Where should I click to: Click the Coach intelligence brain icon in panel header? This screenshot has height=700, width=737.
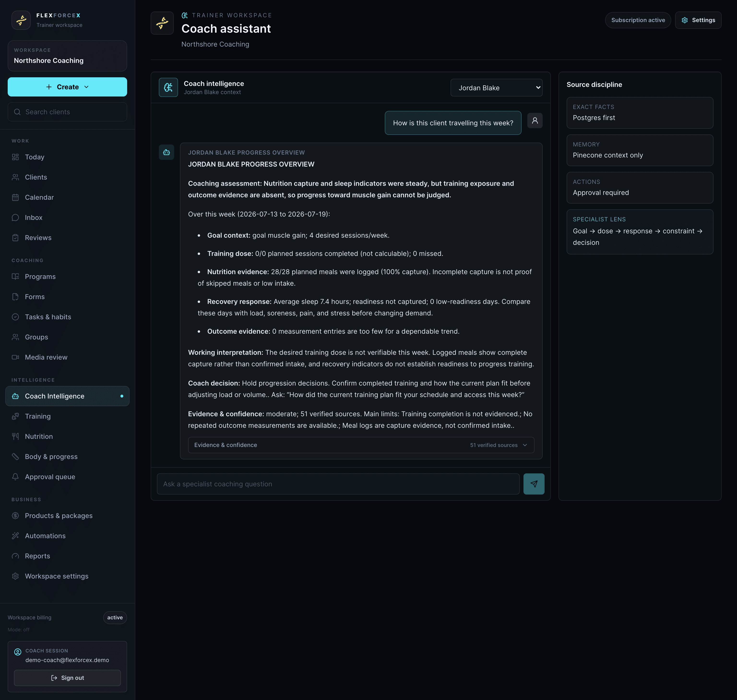coord(168,87)
